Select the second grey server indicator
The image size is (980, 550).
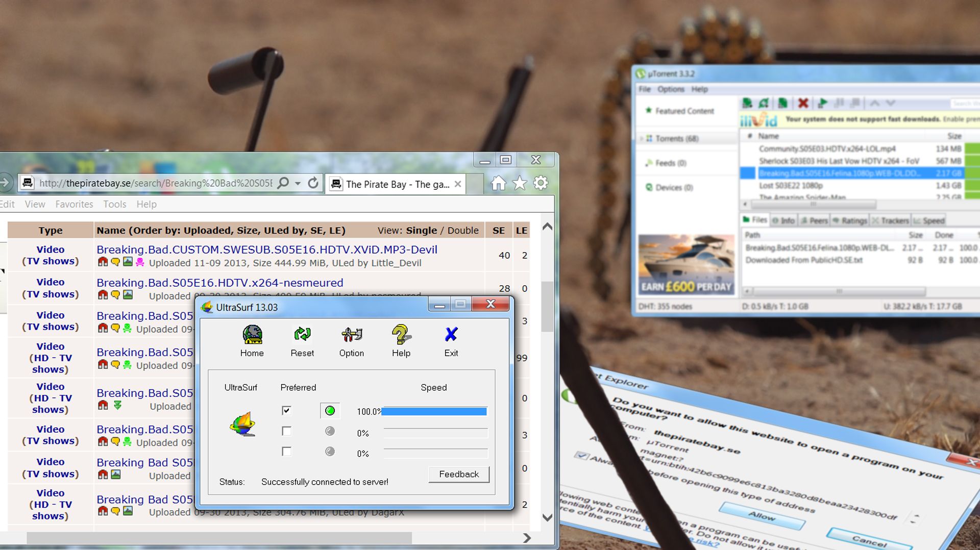[330, 432]
